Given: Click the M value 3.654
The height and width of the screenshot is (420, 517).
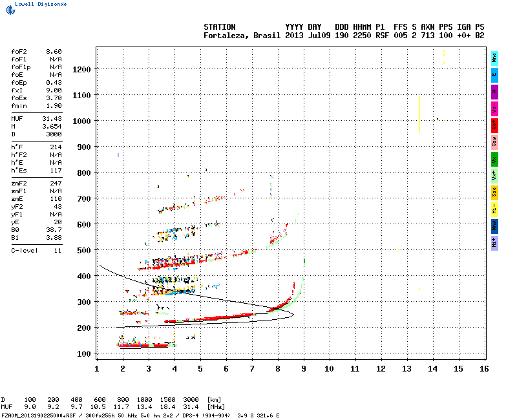Looking at the screenshot, I should tap(52, 126).
